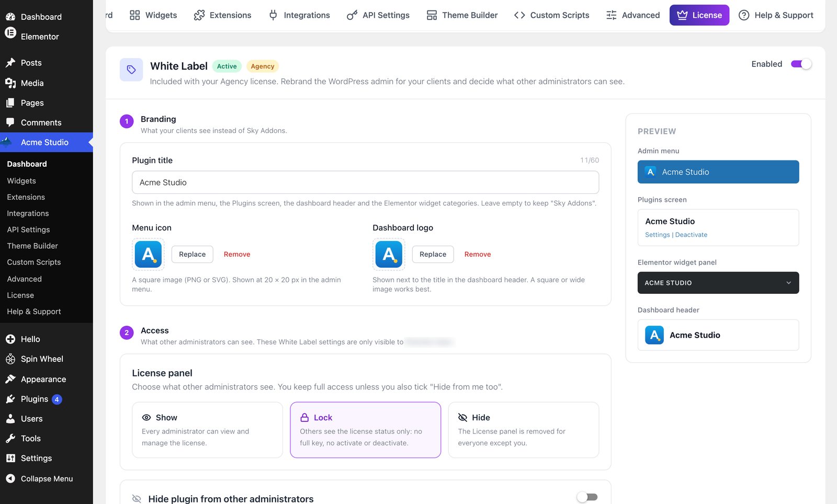Image resolution: width=837 pixels, height=504 pixels.
Task: Open the Widgets tab in top navigation
Action: (153, 15)
